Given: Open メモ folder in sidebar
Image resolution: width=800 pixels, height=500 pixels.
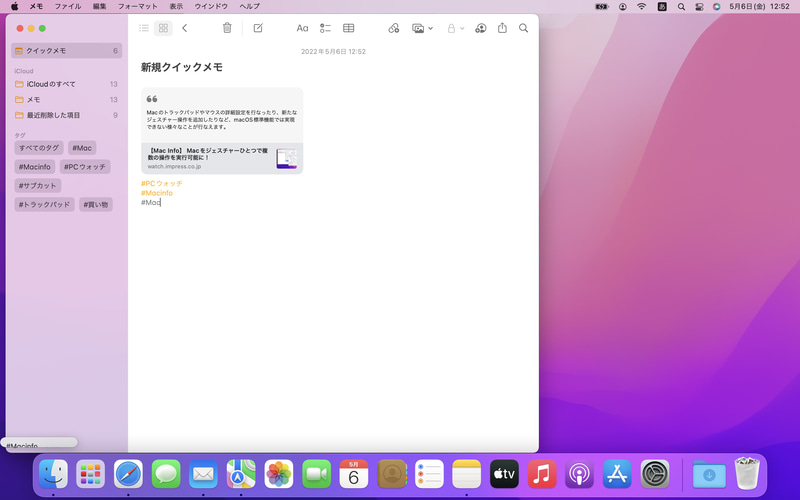Looking at the screenshot, I should tap(66, 99).
